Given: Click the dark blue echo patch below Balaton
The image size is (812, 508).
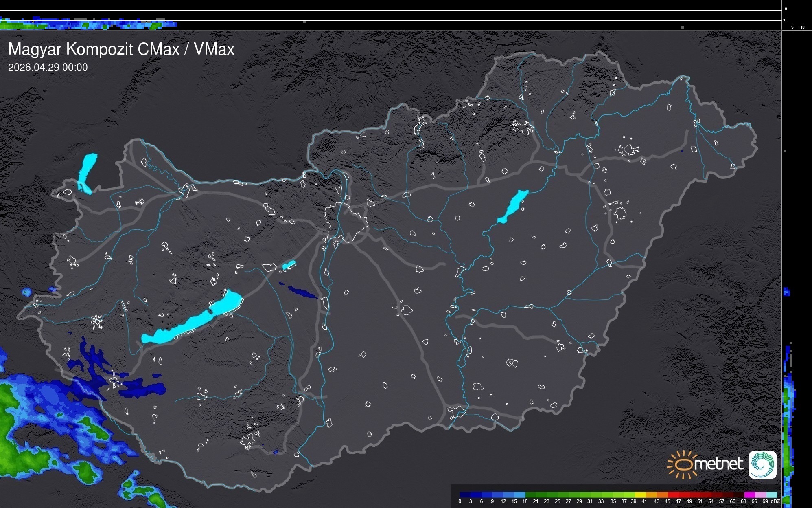Looking at the screenshot, I should tap(142, 388).
